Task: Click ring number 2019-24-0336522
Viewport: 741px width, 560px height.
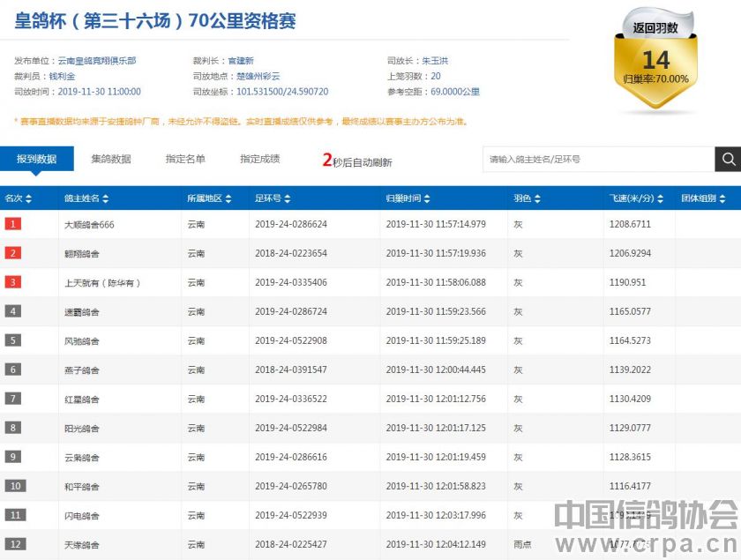Action: click(291, 399)
